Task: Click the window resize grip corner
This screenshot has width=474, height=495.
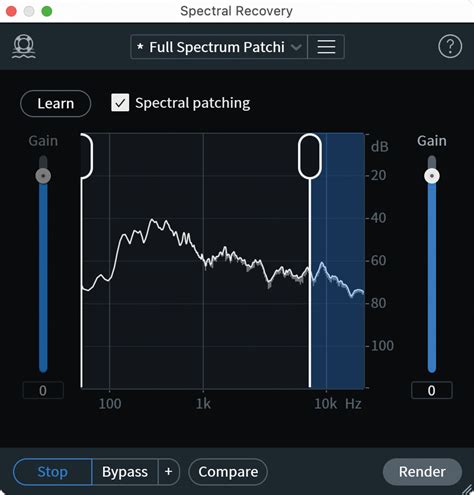Action: [x=467, y=489]
